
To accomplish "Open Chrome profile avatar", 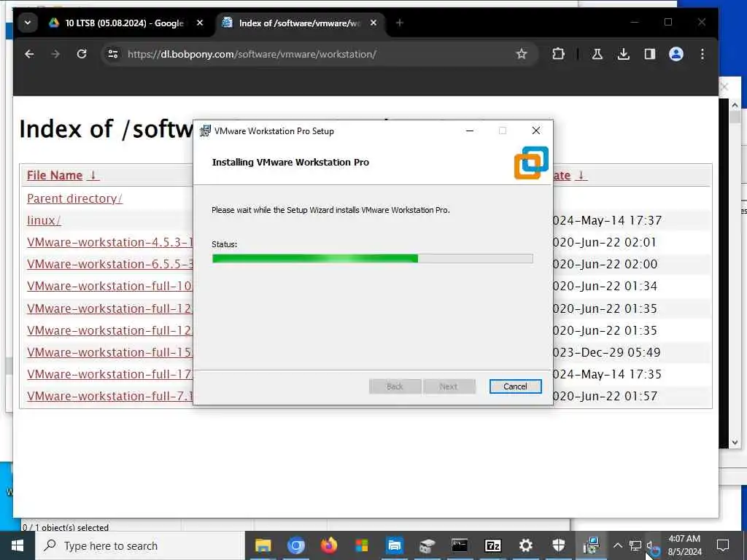I will click(676, 54).
